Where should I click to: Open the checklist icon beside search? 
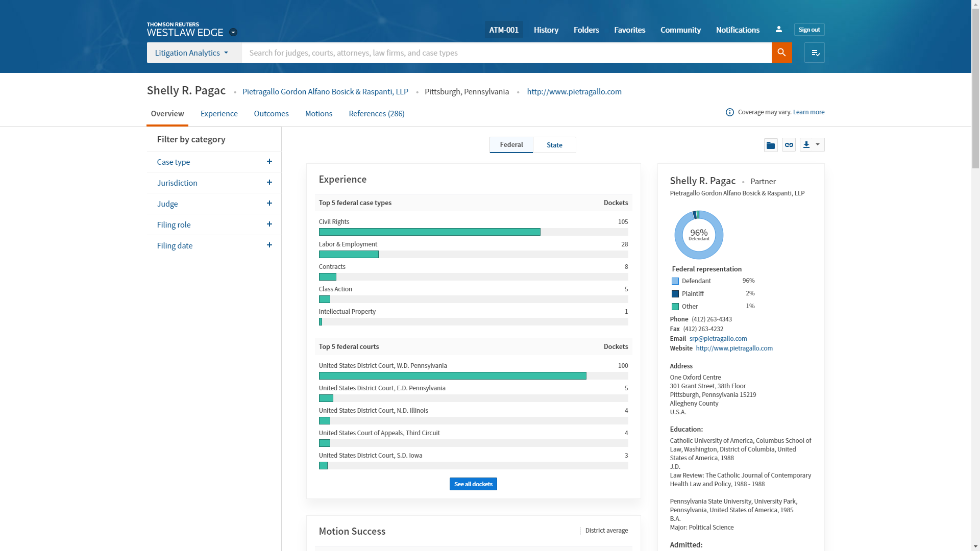pos(815,53)
